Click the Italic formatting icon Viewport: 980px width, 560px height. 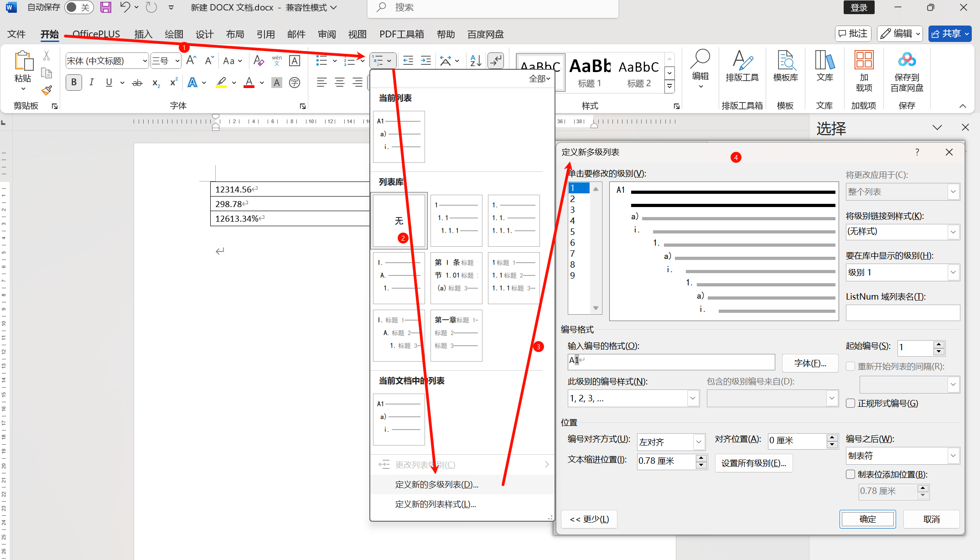point(91,83)
